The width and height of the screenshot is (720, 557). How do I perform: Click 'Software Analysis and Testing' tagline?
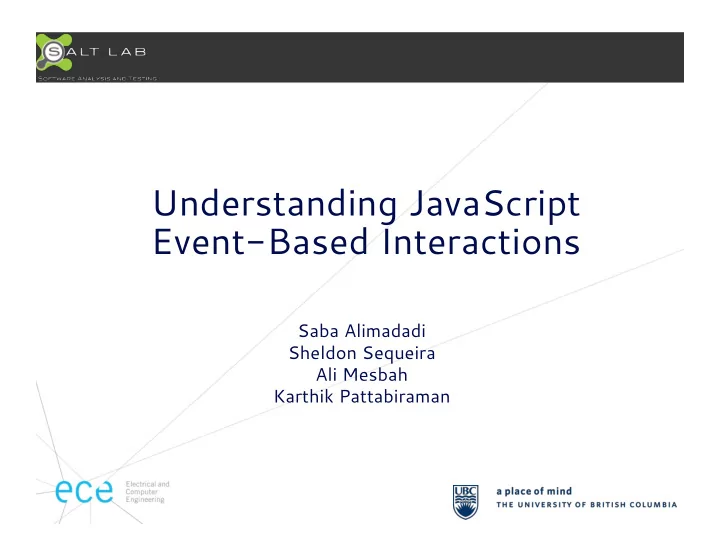(x=97, y=79)
